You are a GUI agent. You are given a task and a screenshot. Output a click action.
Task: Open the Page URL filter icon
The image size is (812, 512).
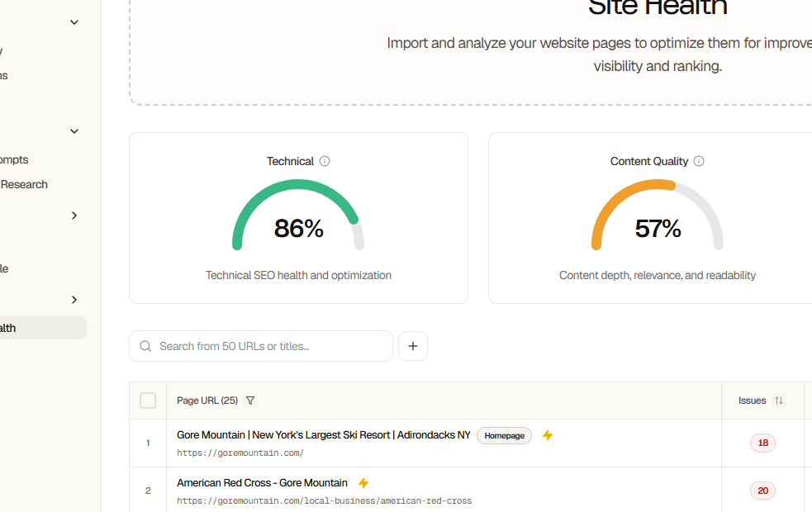250,401
